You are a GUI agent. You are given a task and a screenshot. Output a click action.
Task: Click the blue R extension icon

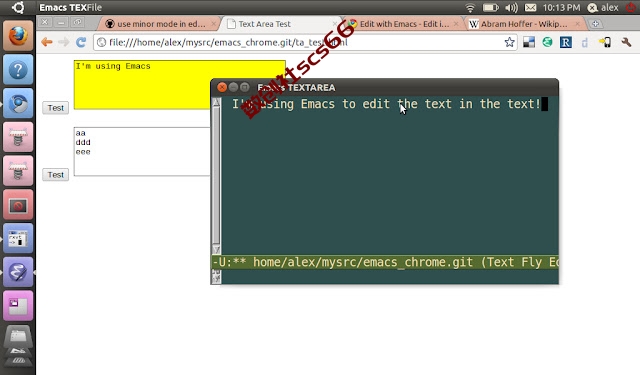[x=566, y=42]
